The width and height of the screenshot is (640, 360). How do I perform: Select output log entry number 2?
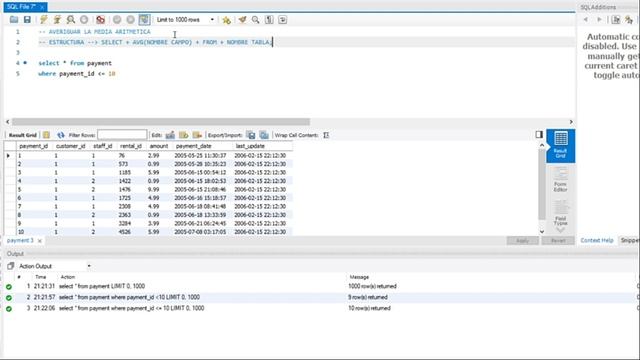tap(320, 297)
